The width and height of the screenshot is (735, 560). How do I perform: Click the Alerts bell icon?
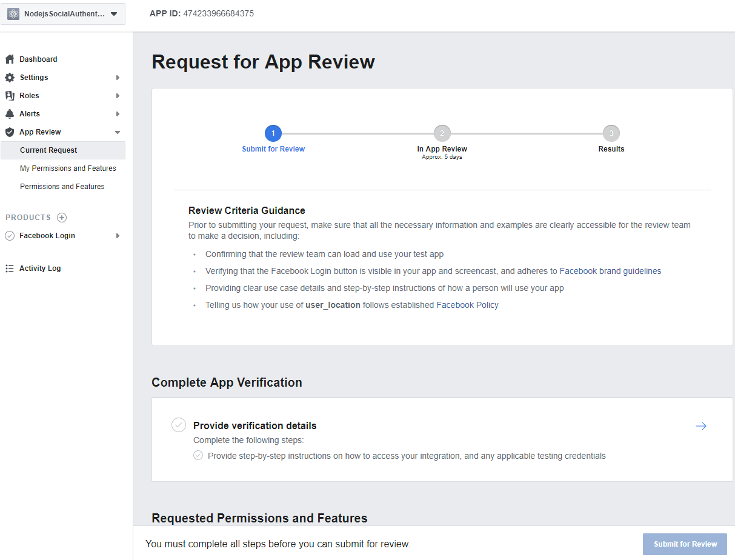(10, 114)
